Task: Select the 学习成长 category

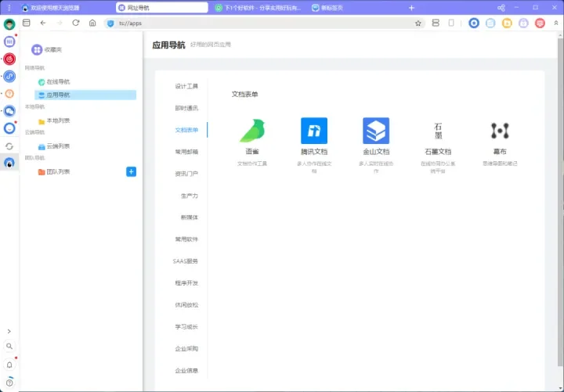Action: pyautogui.click(x=186, y=327)
